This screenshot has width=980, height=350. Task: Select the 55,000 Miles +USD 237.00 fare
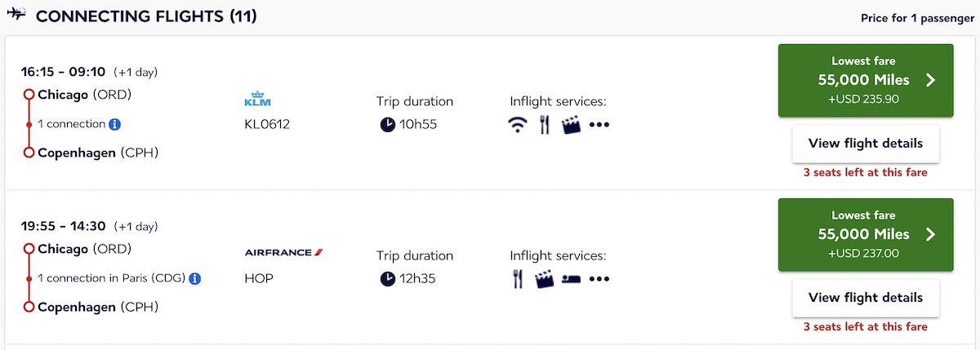pyautogui.click(x=866, y=235)
